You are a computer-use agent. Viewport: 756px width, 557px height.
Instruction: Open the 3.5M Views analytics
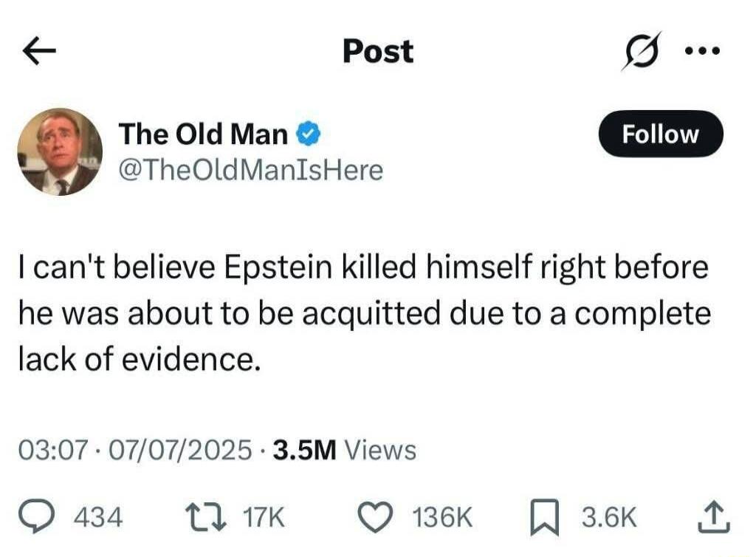[x=344, y=450]
